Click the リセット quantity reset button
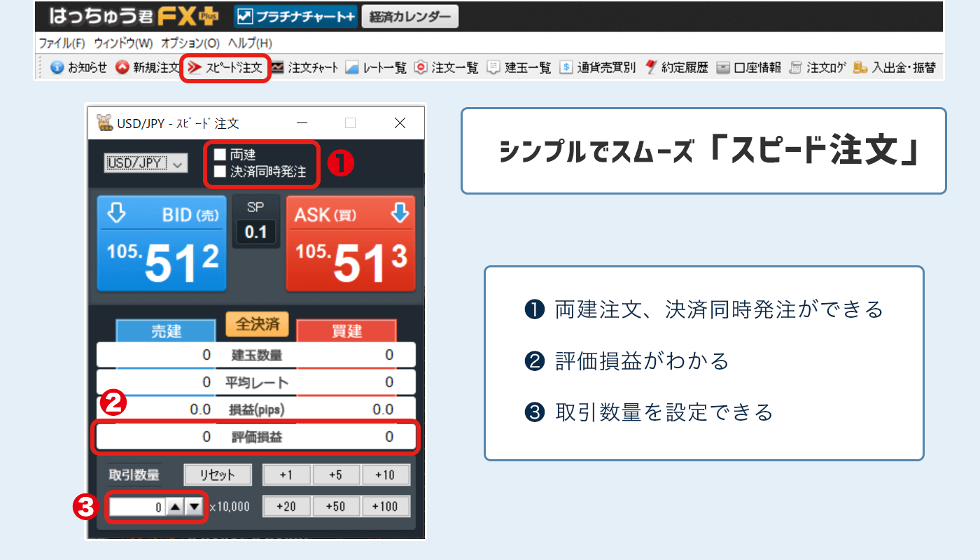 click(x=218, y=475)
